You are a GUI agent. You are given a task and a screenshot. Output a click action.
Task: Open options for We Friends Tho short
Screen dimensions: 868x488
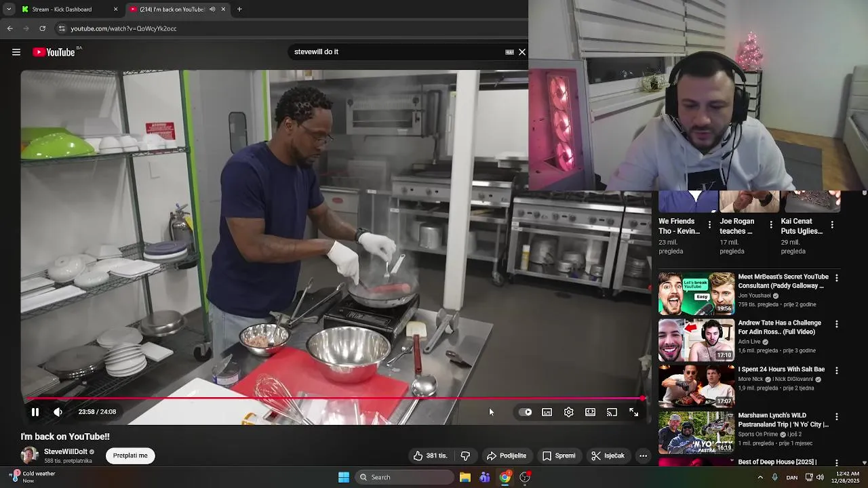pyautogui.click(x=709, y=224)
